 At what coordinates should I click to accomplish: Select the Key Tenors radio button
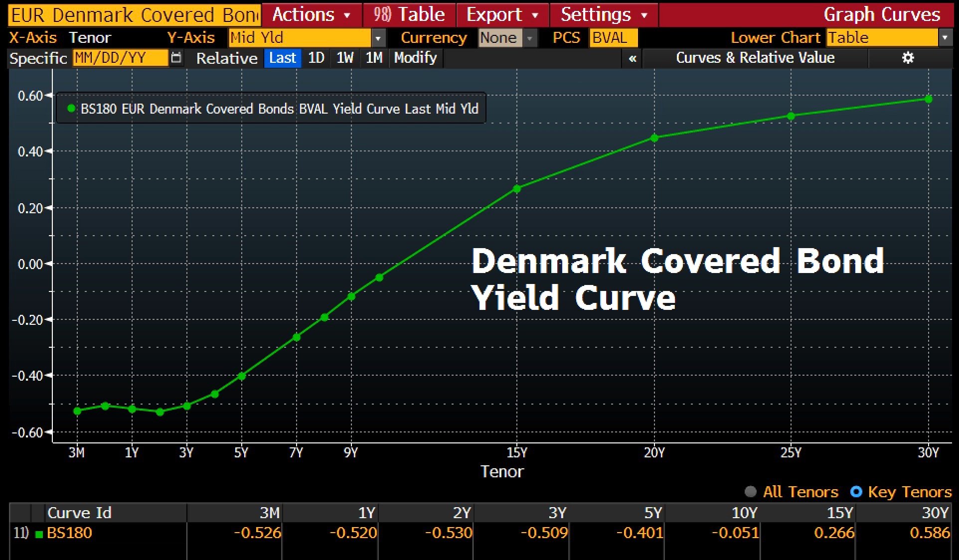pos(857,492)
